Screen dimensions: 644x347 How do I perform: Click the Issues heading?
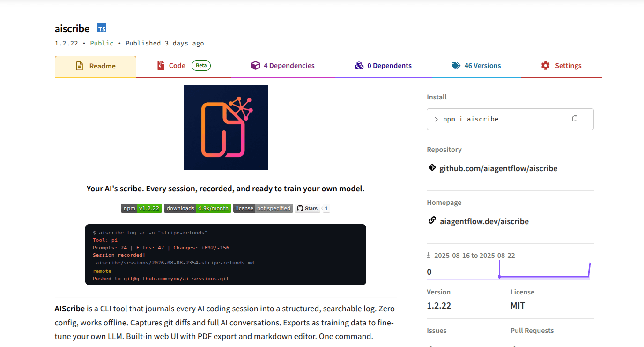coord(437,331)
